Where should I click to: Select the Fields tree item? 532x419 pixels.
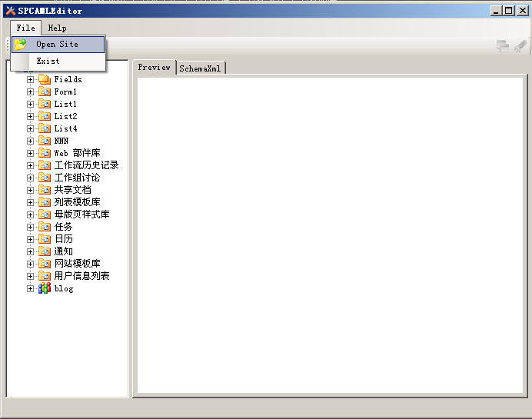click(68, 79)
